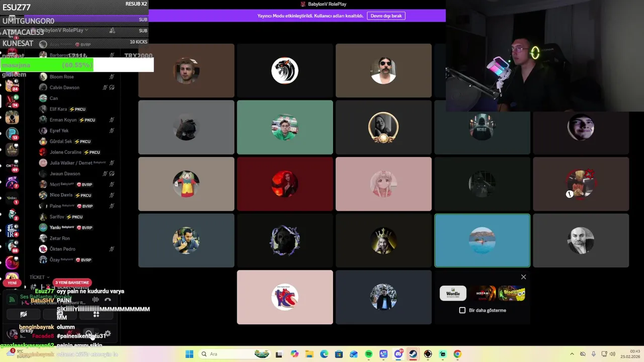Open Google Chrome from taskbar

[457, 354]
